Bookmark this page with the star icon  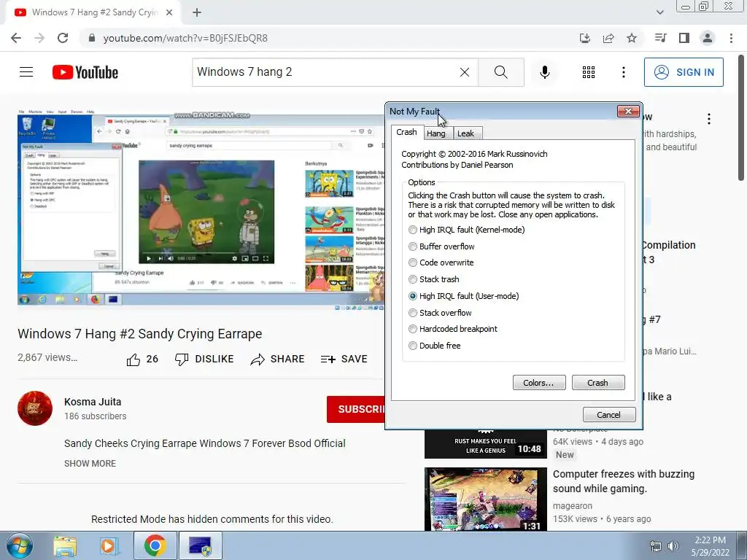coord(632,38)
